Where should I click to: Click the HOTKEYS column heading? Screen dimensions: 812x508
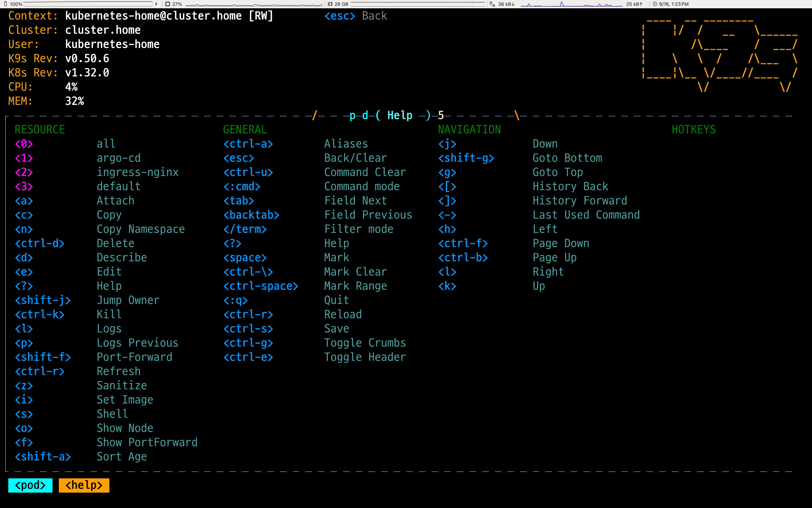694,129
